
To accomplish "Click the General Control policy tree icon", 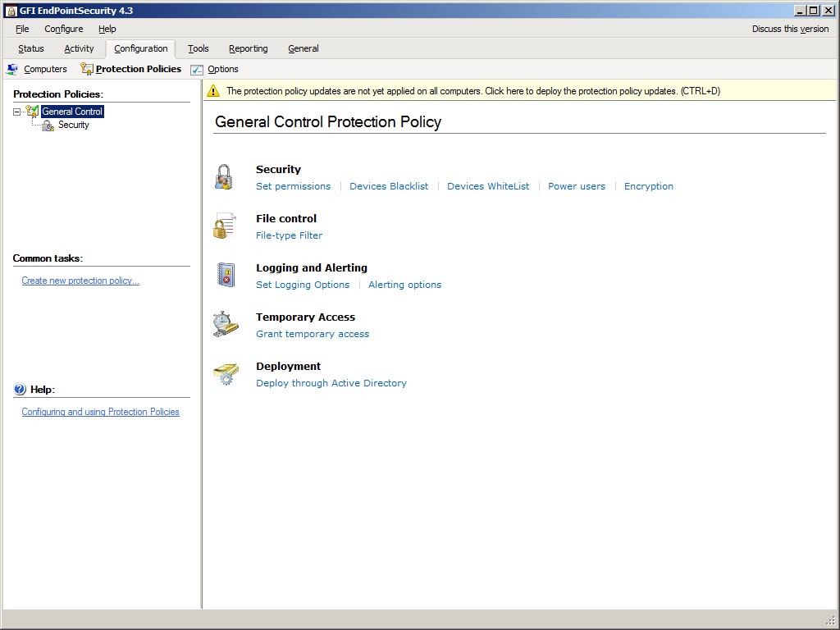I will [32, 112].
